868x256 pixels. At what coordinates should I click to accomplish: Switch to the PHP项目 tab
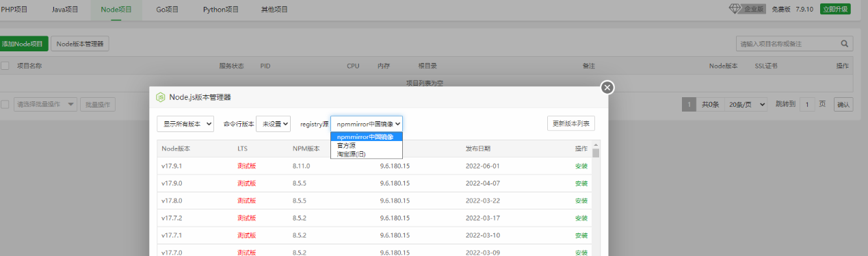point(14,10)
